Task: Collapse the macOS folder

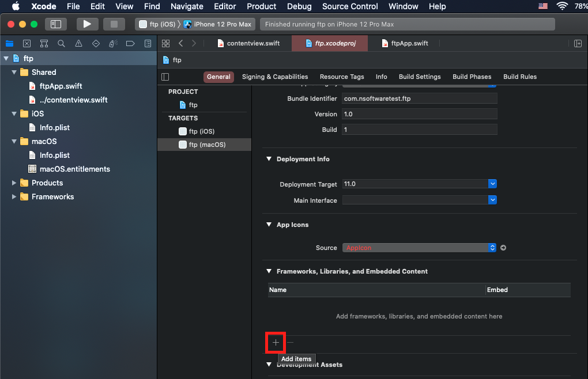Action: (14, 141)
